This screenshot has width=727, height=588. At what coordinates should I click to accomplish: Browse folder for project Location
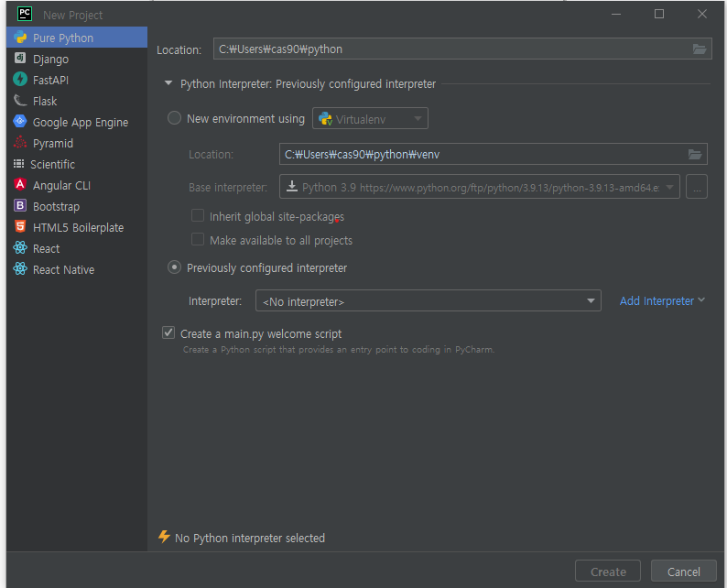coord(700,49)
